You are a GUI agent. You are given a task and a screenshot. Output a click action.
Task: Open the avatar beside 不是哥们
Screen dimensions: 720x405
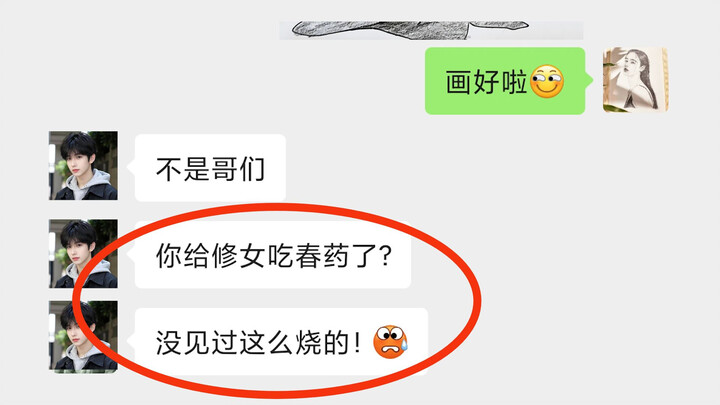coord(84,166)
